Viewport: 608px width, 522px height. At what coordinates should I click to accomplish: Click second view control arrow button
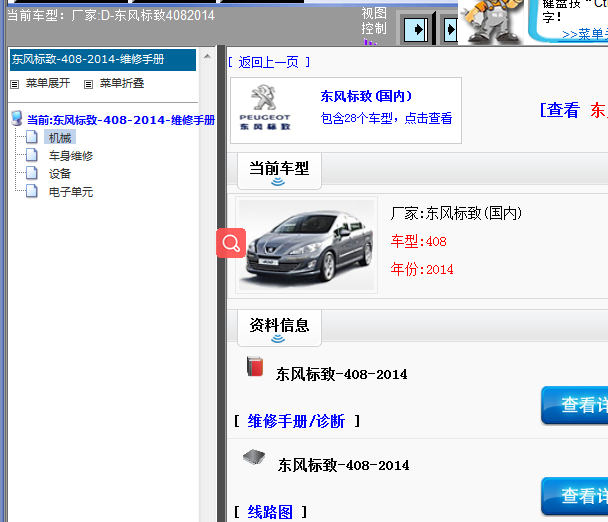451,29
